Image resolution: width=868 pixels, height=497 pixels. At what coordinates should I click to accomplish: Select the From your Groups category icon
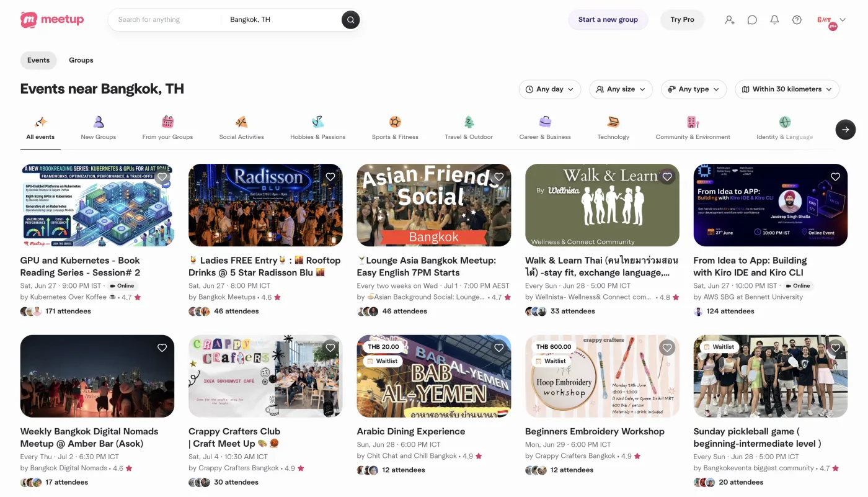pyautogui.click(x=167, y=122)
